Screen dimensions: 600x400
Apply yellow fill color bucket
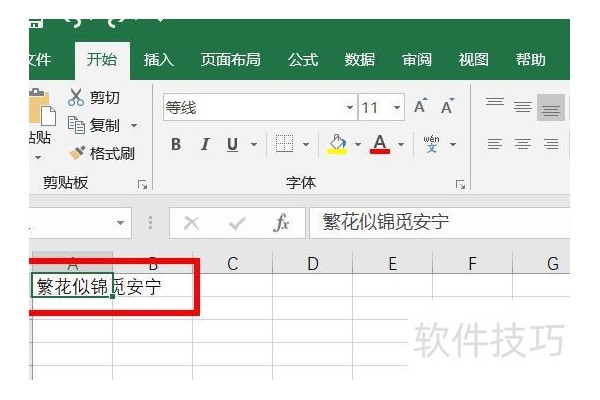click(x=337, y=144)
